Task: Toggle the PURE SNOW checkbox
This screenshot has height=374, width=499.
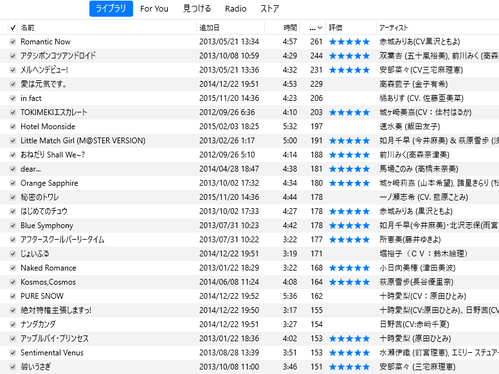Action: (x=13, y=296)
